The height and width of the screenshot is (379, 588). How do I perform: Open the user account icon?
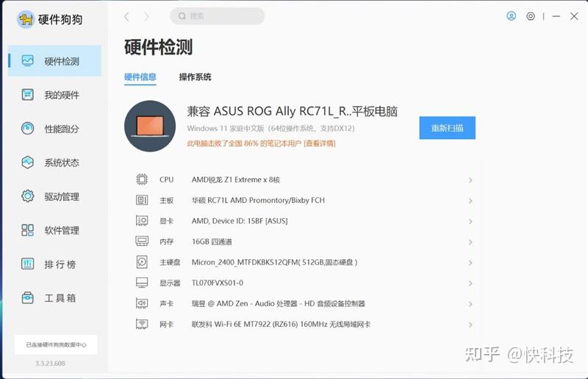click(x=511, y=15)
